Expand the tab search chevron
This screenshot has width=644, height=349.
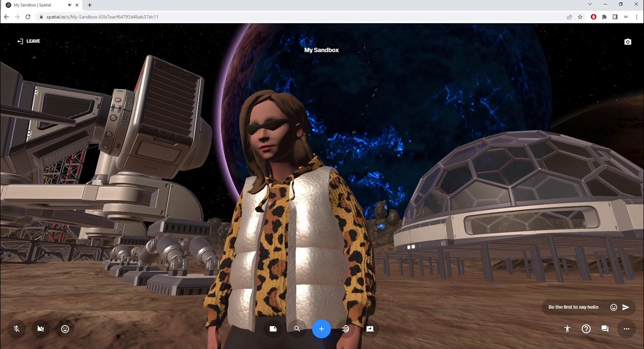(x=590, y=4)
